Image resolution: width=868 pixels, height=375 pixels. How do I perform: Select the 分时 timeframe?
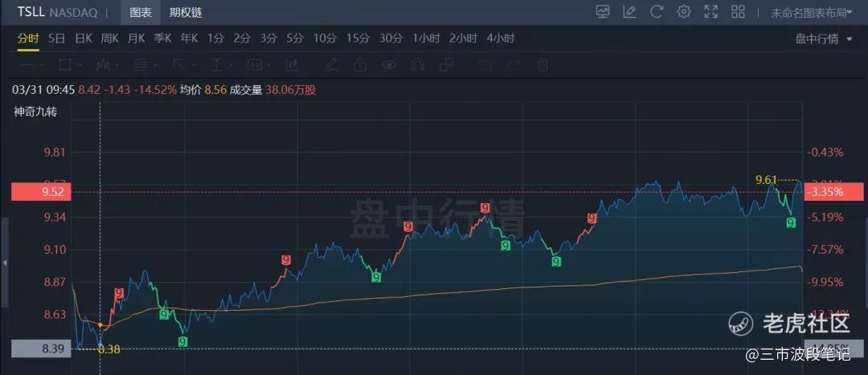click(x=27, y=39)
